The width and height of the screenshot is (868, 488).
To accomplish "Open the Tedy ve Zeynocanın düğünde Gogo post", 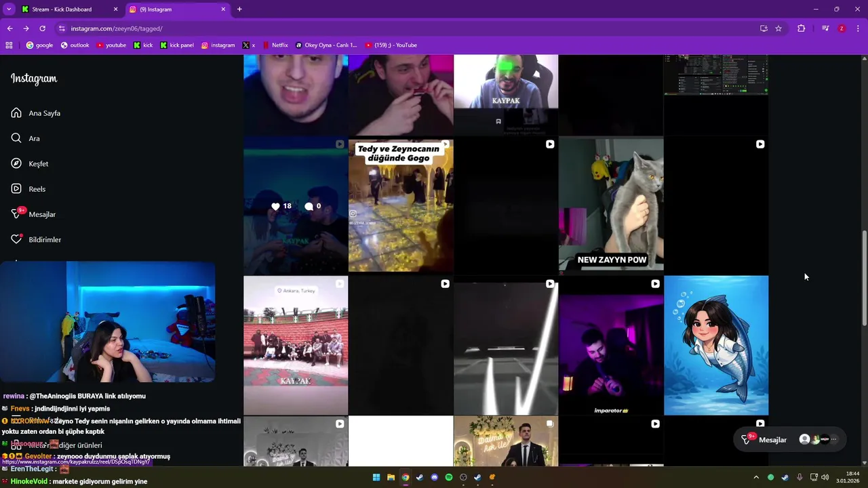I will pyautogui.click(x=401, y=205).
